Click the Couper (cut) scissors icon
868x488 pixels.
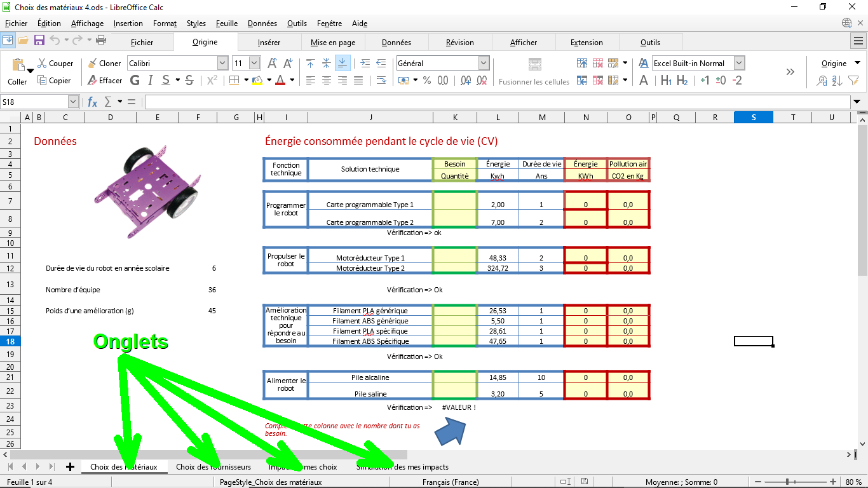(x=42, y=64)
